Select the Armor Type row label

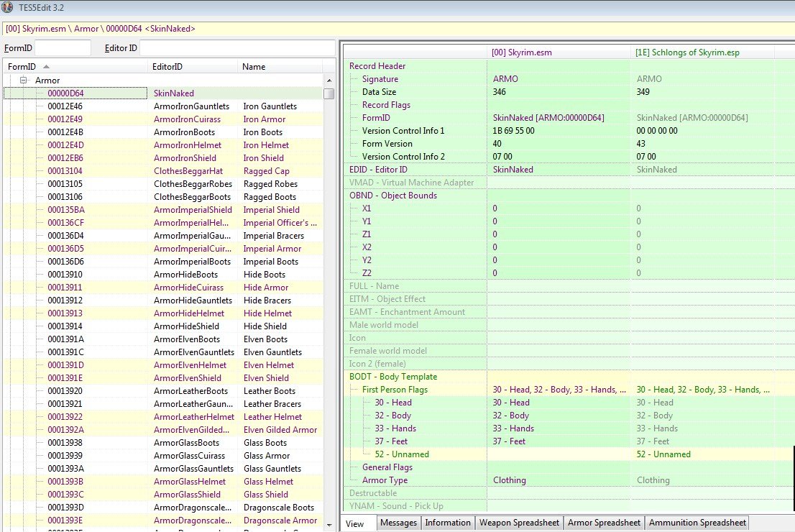tap(385, 480)
